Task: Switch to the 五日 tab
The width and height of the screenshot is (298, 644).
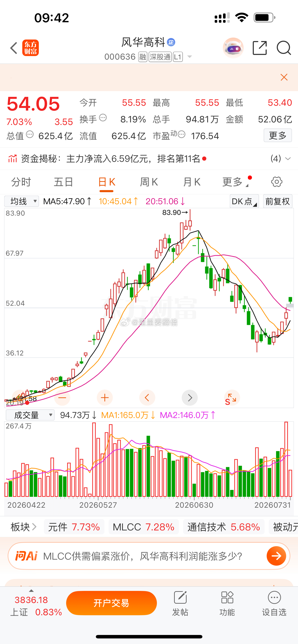Action: [64, 182]
